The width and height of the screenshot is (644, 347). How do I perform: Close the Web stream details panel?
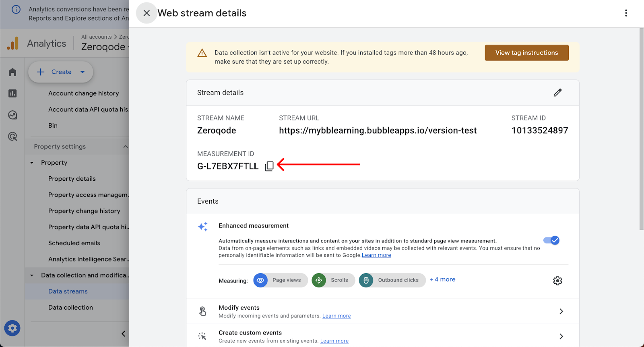pyautogui.click(x=147, y=13)
